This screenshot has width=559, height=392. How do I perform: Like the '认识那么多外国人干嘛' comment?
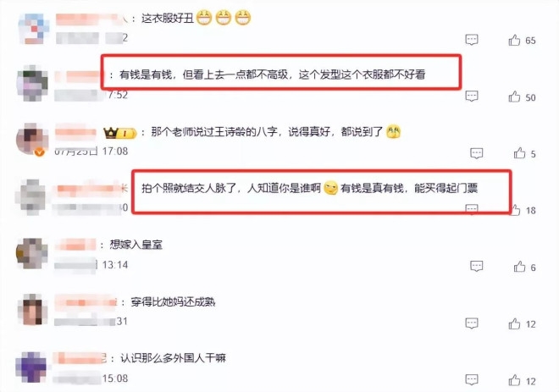tap(514, 380)
